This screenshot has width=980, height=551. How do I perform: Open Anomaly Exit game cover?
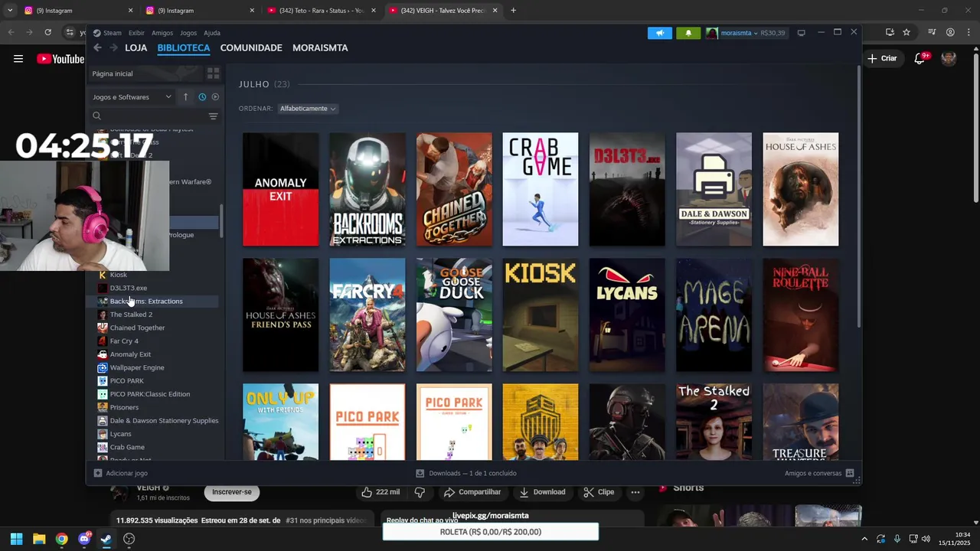pos(281,189)
